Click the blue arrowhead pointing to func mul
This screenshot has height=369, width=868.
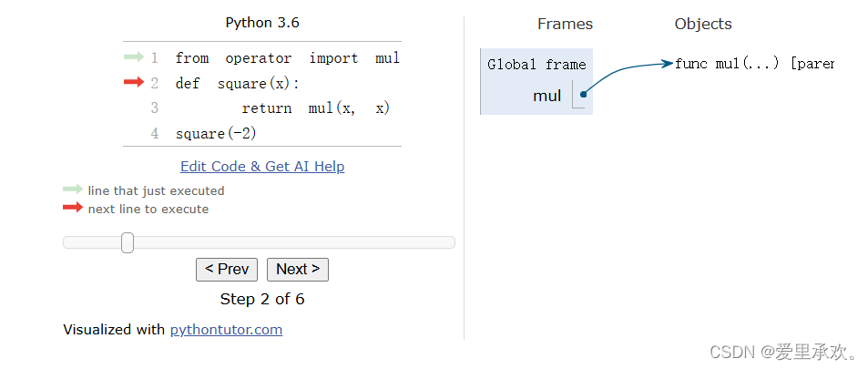(667, 63)
